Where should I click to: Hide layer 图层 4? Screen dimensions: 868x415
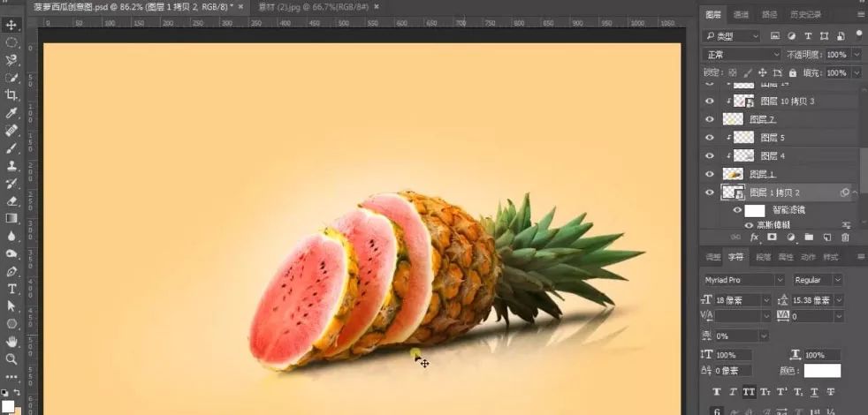pos(710,156)
